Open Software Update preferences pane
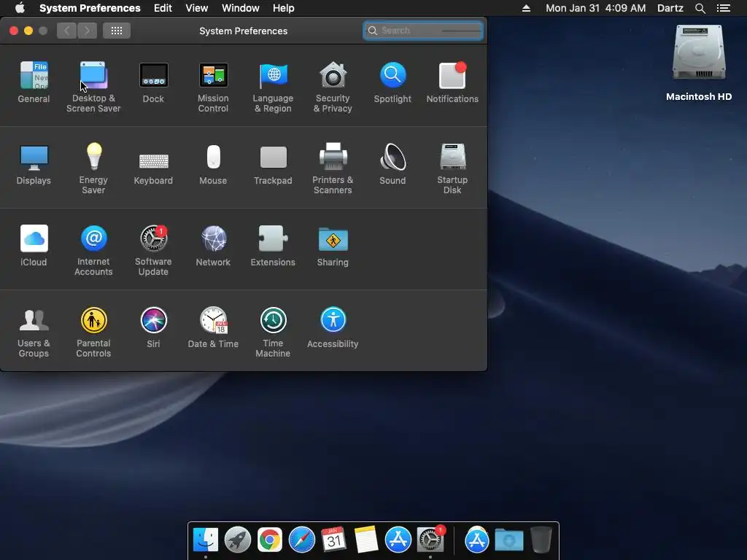Screen dimensions: 747x560 (153, 249)
